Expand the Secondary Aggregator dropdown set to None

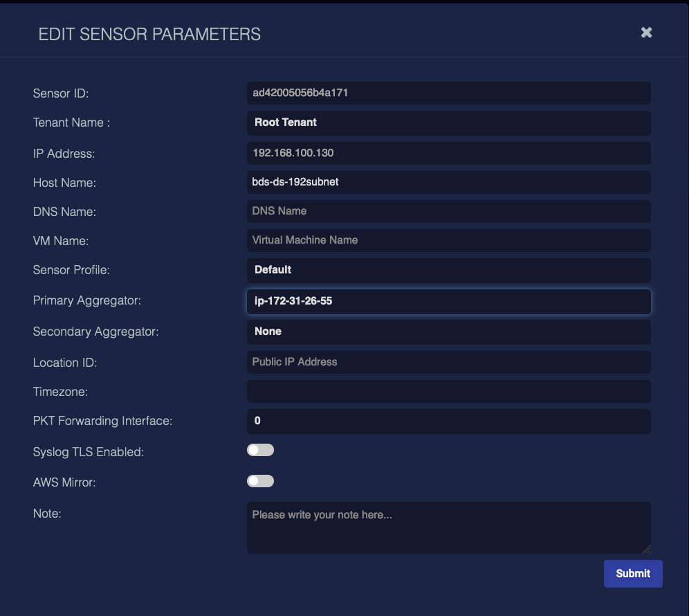pos(448,332)
